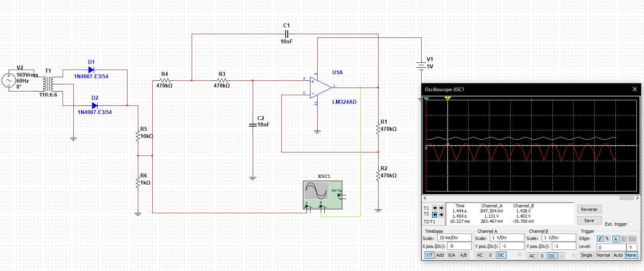Image resolution: width=644 pixels, height=271 pixels.
Task: Move cursor T1 left with its arrow
Action: click(435, 208)
